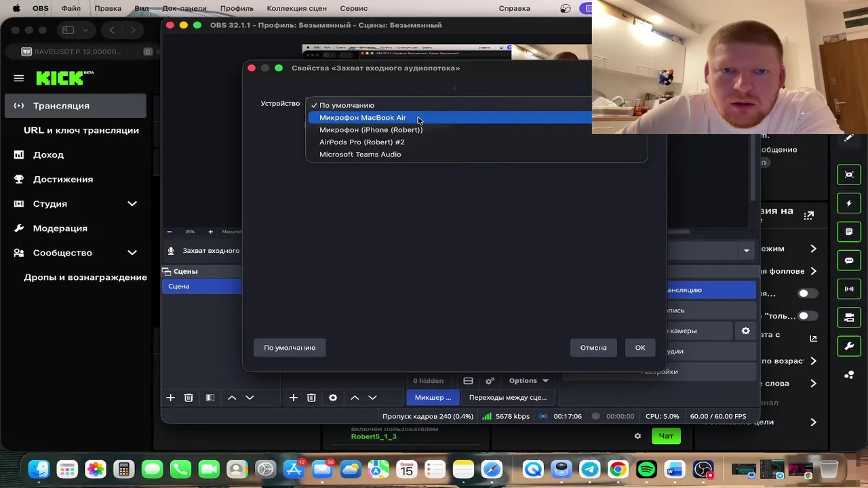The height and width of the screenshot is (488, 868).
Task: Open Профиль menu in menu bar
Action: (x=237, y=8)
